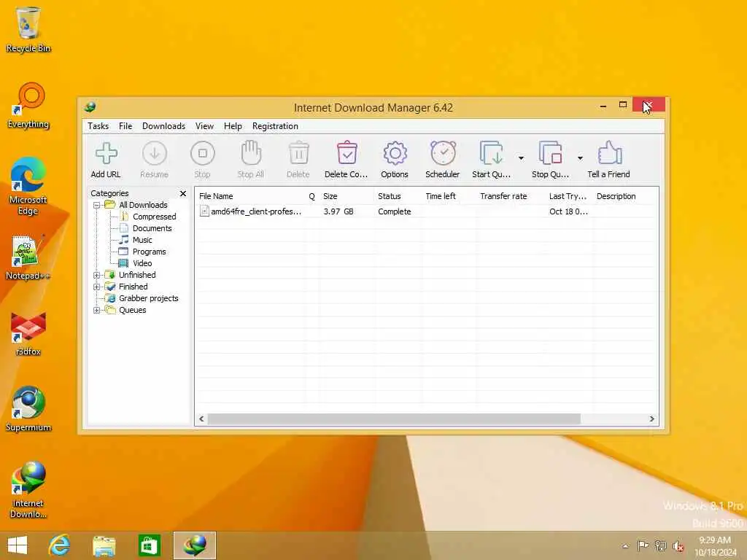Open the Downloads menu
This screenshot has width=747, height=560.
tap(163, 126)
